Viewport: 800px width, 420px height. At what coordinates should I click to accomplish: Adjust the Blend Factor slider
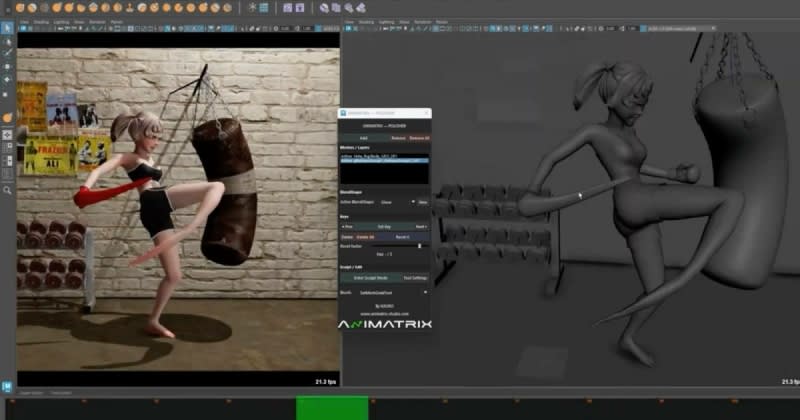click(x=417, y=245)
